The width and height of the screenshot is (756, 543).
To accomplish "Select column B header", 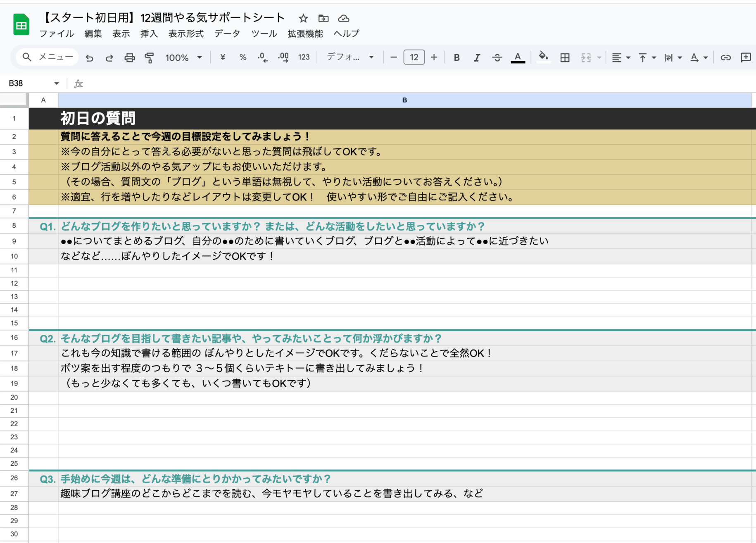I will point(404,100).
